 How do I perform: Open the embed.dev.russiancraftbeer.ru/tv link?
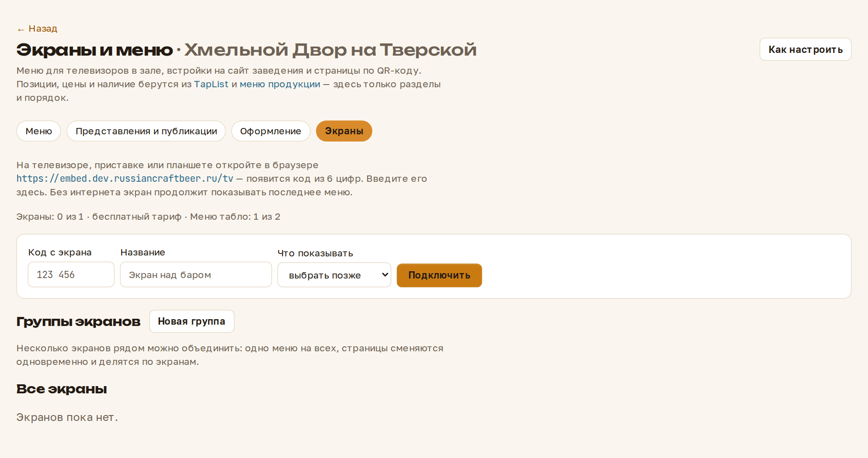tap(125, 179)
